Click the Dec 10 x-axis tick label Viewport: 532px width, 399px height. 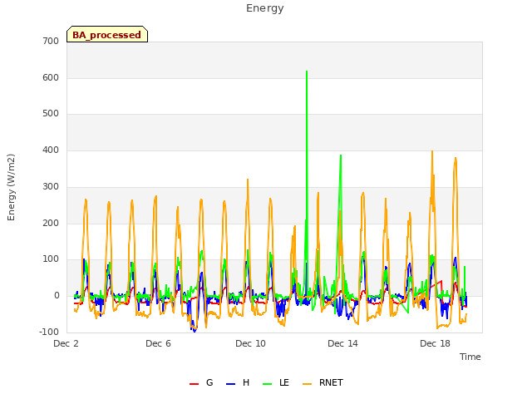pos(250,343)
